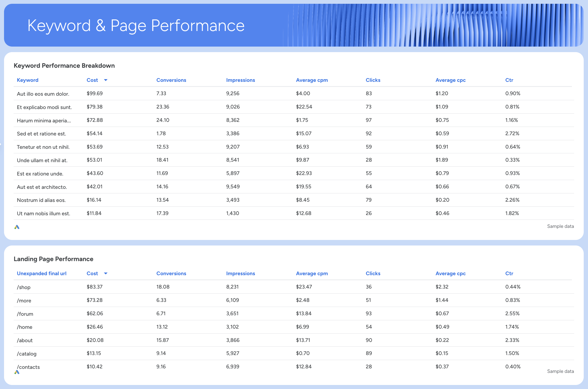Sort keywords by the Ctr column

pos(509,80)
